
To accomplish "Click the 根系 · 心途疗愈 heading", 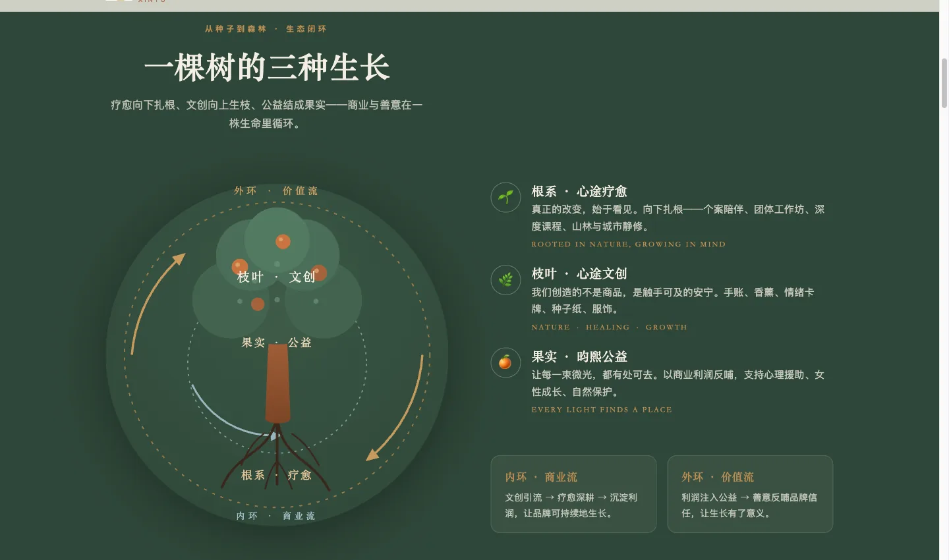I will (579, 191).
